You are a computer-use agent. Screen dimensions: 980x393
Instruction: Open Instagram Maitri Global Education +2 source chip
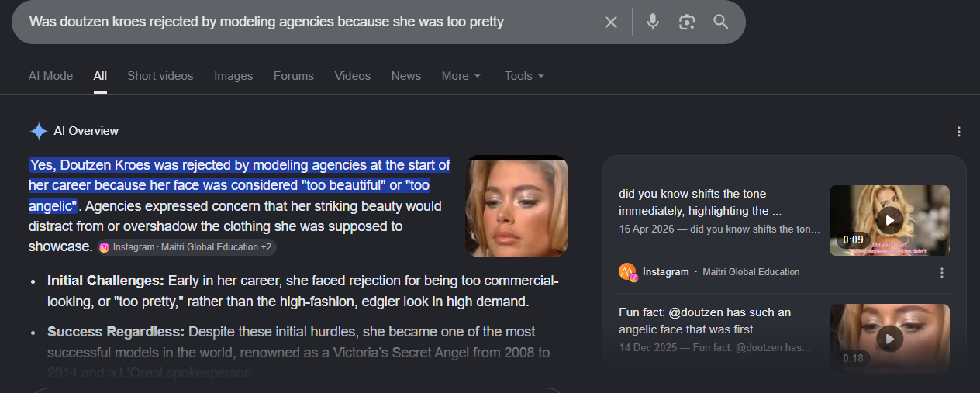click(186, 247)
